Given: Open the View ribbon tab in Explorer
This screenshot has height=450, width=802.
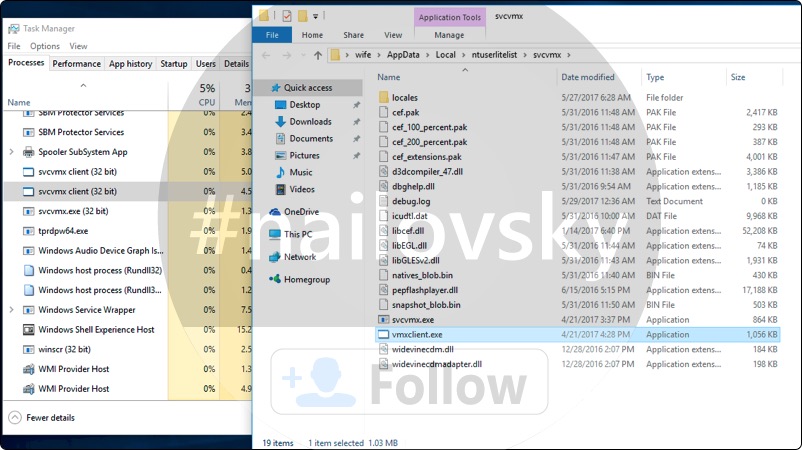Looking at the screenshot, I should (393, 35).
